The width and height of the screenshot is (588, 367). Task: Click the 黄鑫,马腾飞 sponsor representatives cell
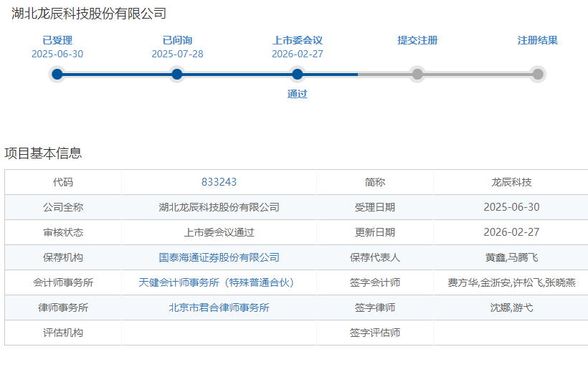point(511,257)
